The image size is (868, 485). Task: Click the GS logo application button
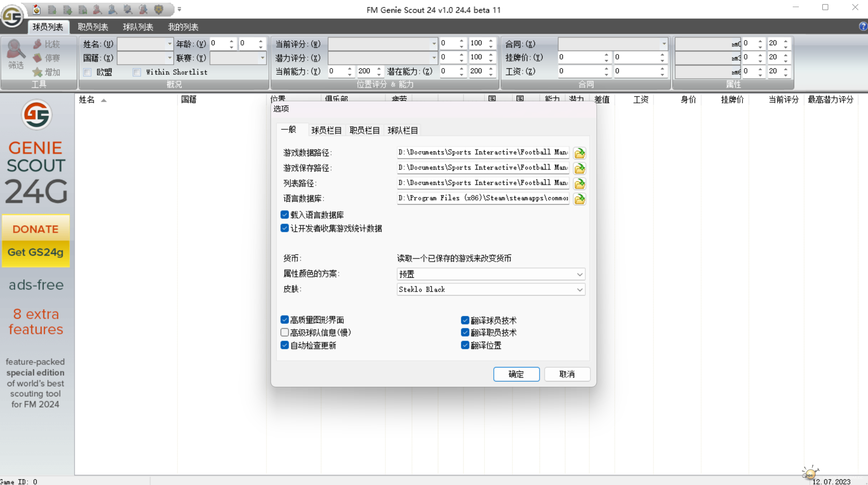click(x=12, y=16)
